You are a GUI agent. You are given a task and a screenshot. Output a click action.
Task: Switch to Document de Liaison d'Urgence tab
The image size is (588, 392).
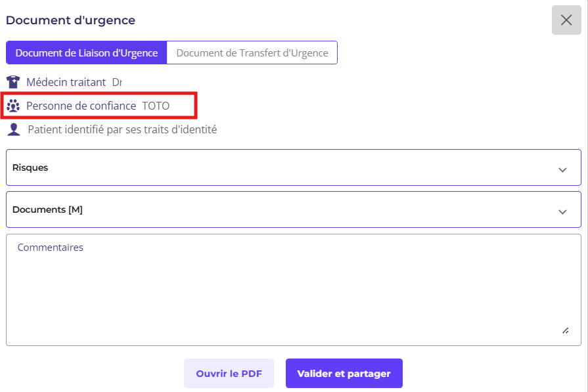(x=87, y=53)
